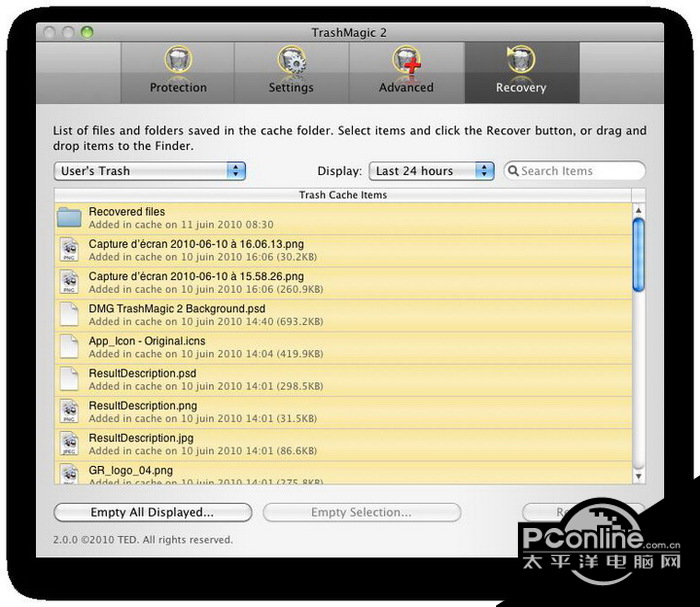This screenshot has width=700, height=607.
Task: Select 'Capture d'écran 2010-06-10 à 15.58.26.png'
Action: pos(196,276)
